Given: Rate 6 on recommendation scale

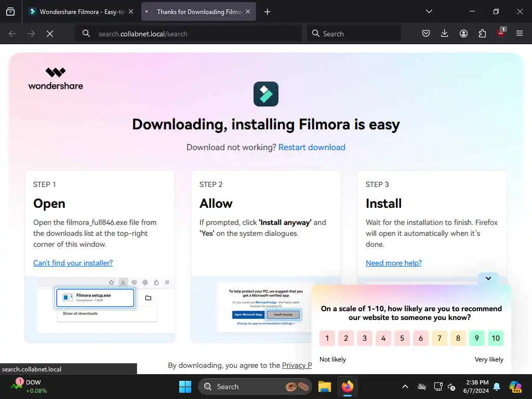Looking at the screenshot, I should pyautogui.click(x=421, y=338).
